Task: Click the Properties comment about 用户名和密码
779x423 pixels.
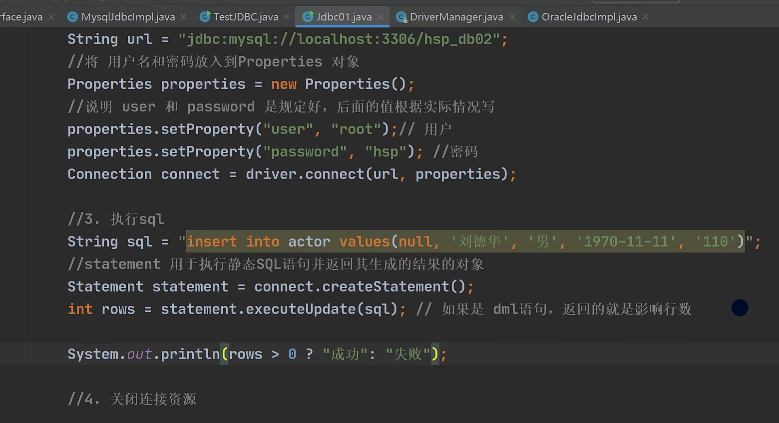Action: [x=213, y=62]
